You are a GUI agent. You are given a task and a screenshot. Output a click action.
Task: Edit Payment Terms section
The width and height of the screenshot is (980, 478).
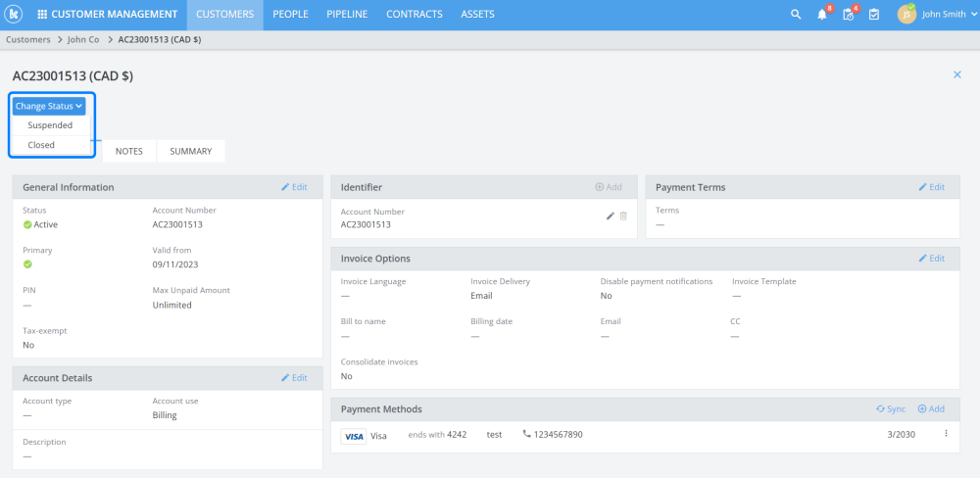(x=931, y=187)
